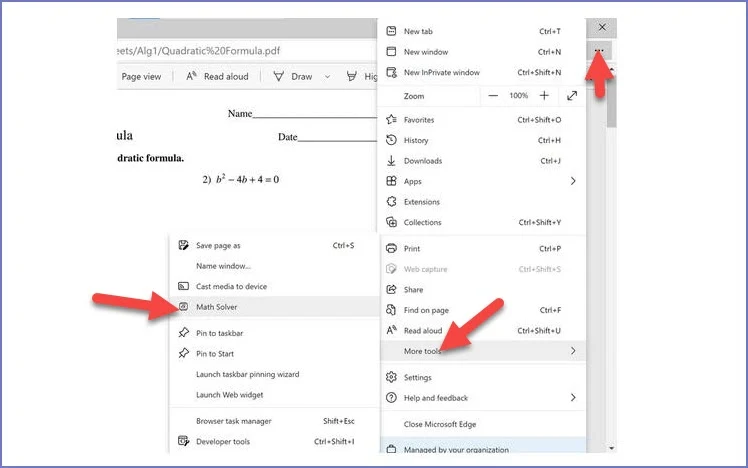Viewport: 748px width, 468px height.
Task: Click the Settings gear icon
Action: [x=391, y=377]
